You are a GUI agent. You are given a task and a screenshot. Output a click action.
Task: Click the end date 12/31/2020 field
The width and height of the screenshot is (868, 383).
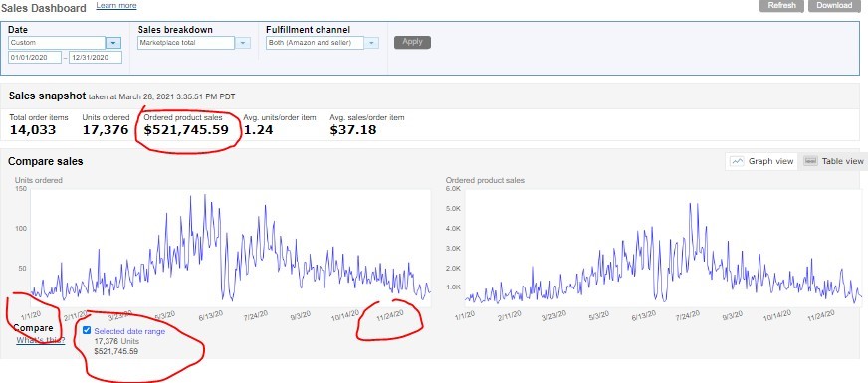(96, 57)
